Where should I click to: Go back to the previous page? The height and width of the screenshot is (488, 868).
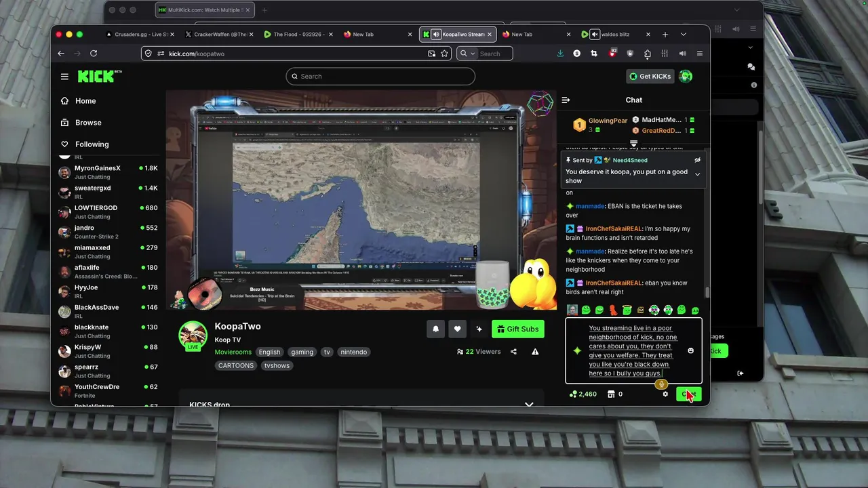(61, 54)
